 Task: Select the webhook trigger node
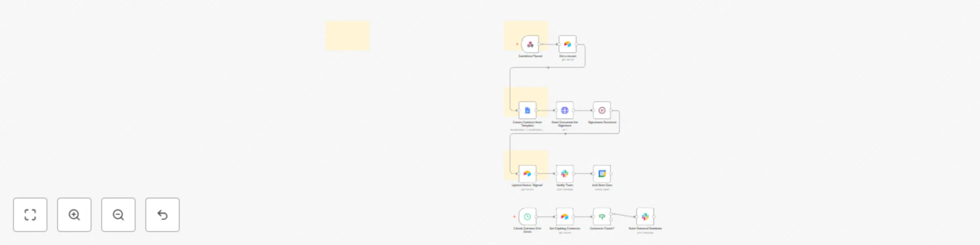tap(530, 44)
